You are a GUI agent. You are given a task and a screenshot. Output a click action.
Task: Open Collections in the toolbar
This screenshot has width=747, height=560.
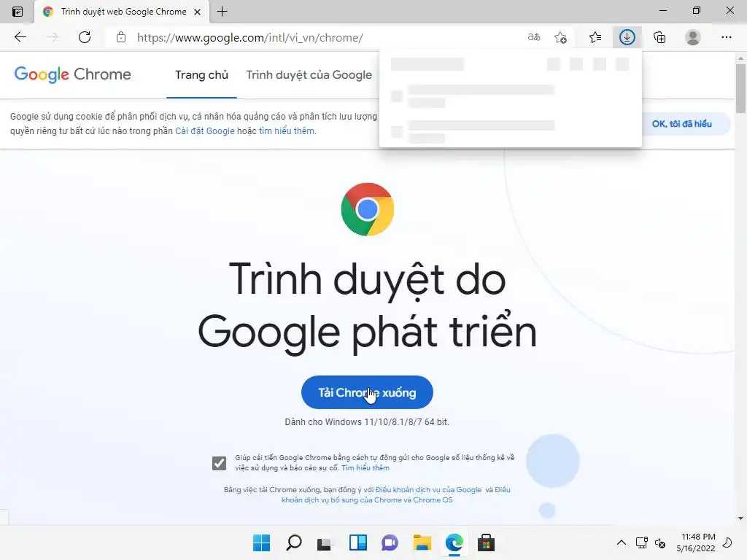(659, 37)
